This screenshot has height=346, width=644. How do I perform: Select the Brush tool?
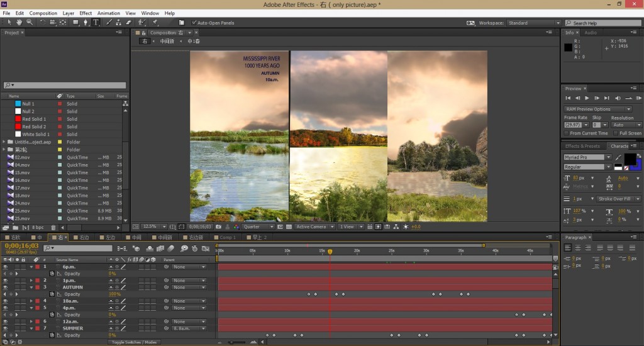pyautogui.click(x=108, y=22)
